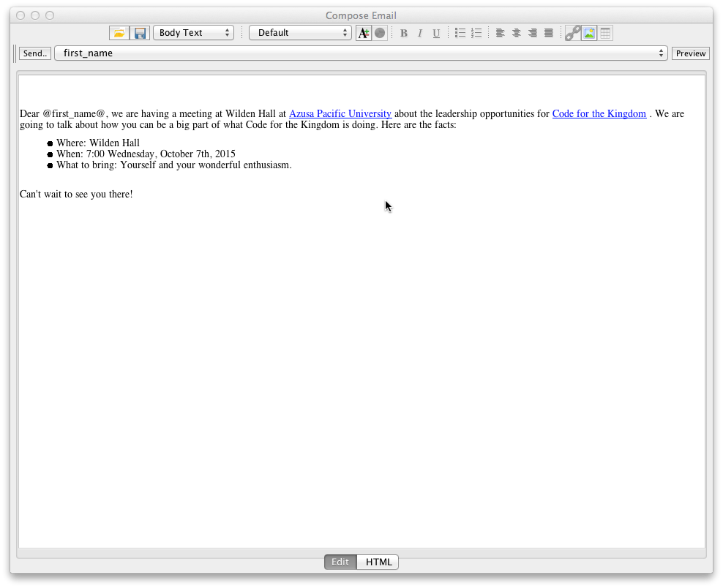
Task: Insert a numbered list
Action: [x=476, y=32]
